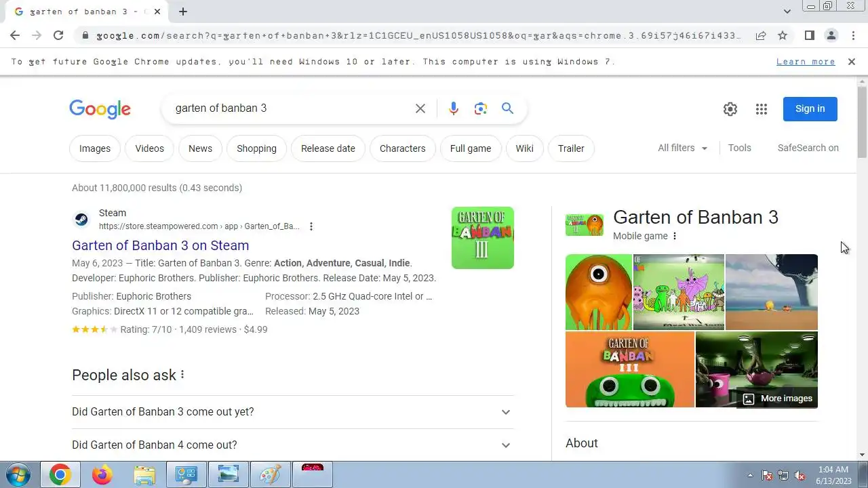Viewport: 868px width, 488px height.
Task: Expand 'Did Garten of Banban 4 come out?'
Action: click(292, 445)
